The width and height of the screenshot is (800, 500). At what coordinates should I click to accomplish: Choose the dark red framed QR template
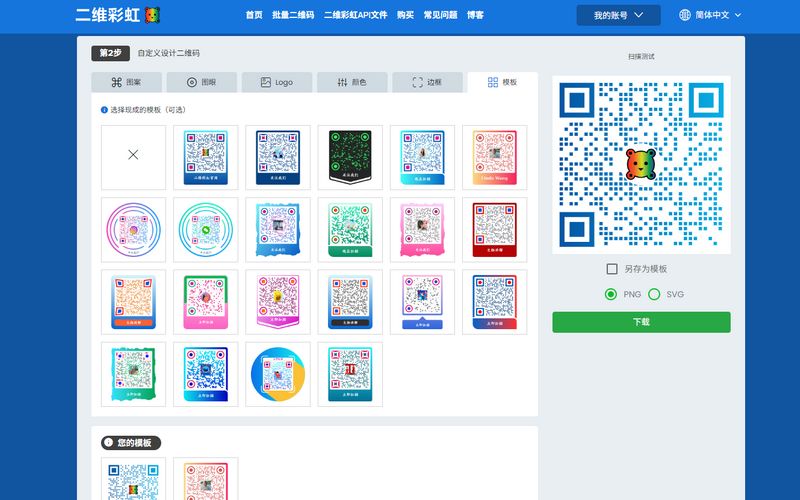[x=494, y=228]
